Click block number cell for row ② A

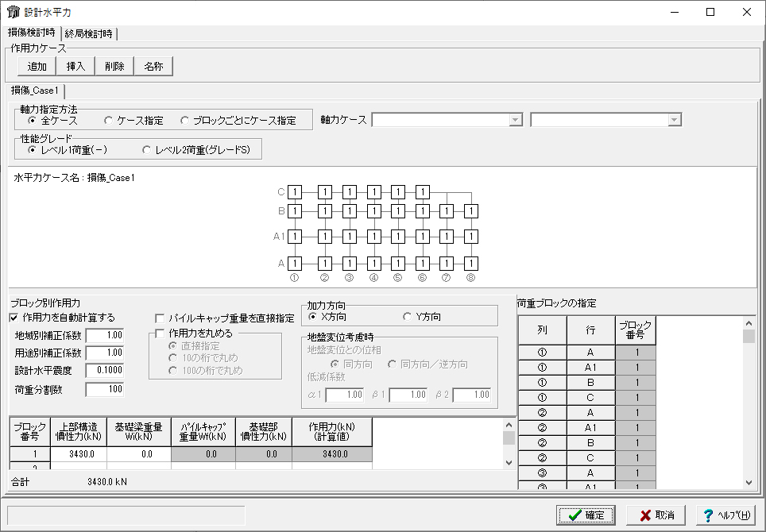(636, 413)
